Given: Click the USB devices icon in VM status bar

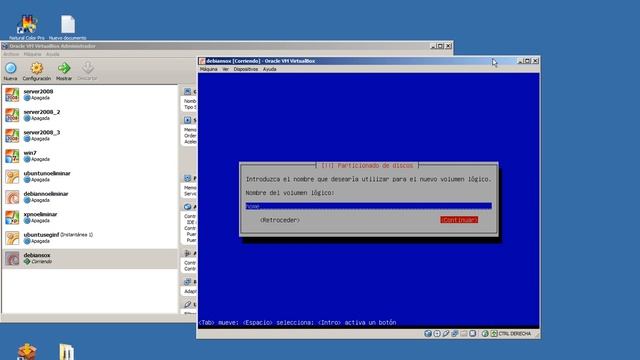Looking at the screenshot, I should [446, 333].
